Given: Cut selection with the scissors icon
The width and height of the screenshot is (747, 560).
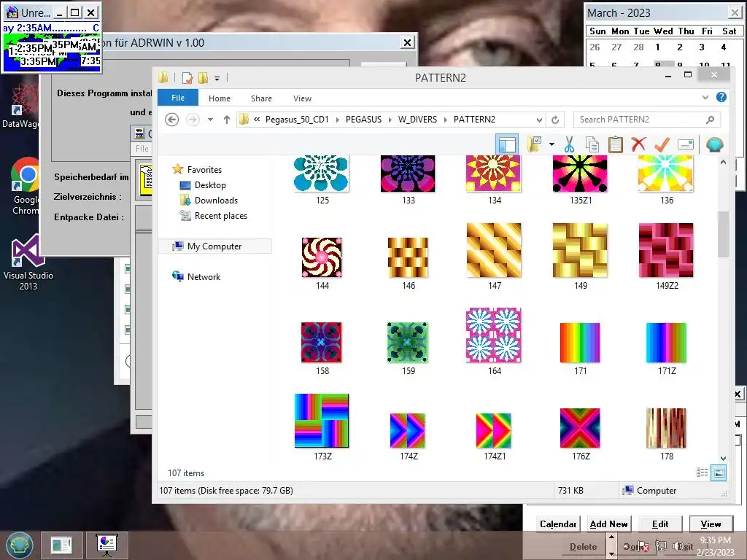Looking at the screenshot, I should tap(569, 144).
